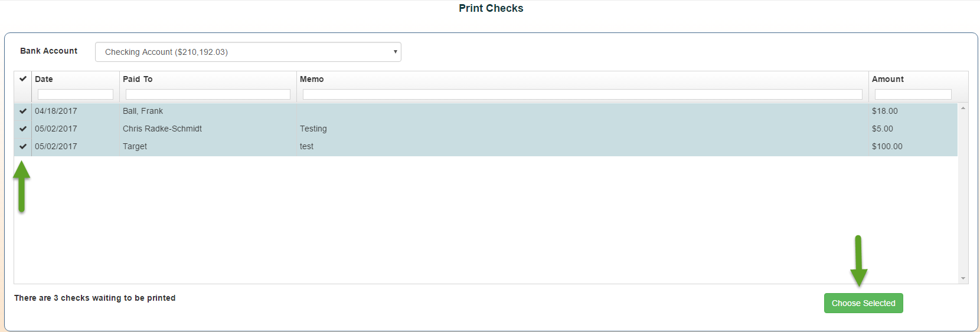The height and width of the screenshot is (332, 980).
Task: Click the Testing memo cell
Action: (x=313, y=129)
